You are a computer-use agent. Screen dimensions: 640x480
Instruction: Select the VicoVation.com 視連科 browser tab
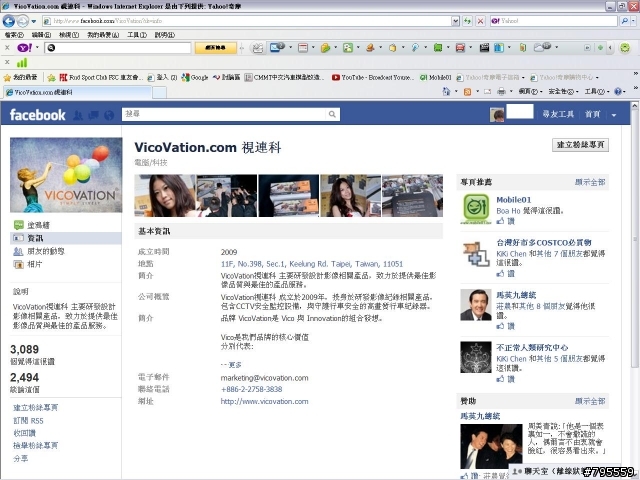point(78,92)
